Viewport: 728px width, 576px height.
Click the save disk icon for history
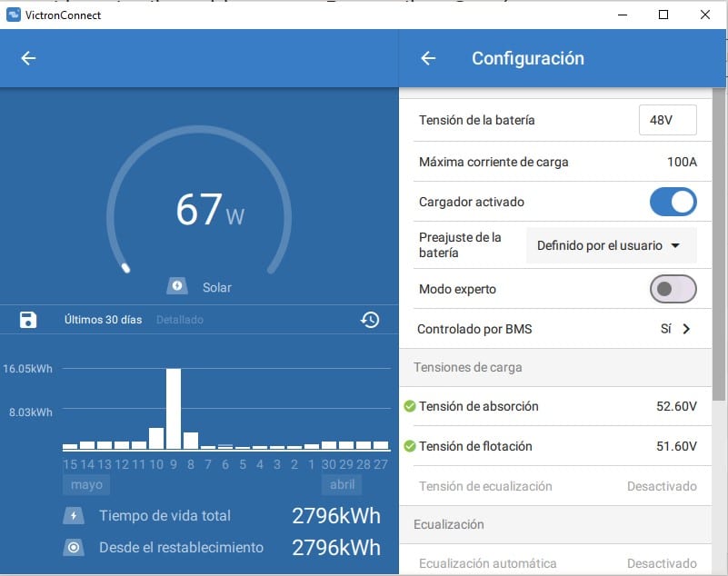(28, 320)
